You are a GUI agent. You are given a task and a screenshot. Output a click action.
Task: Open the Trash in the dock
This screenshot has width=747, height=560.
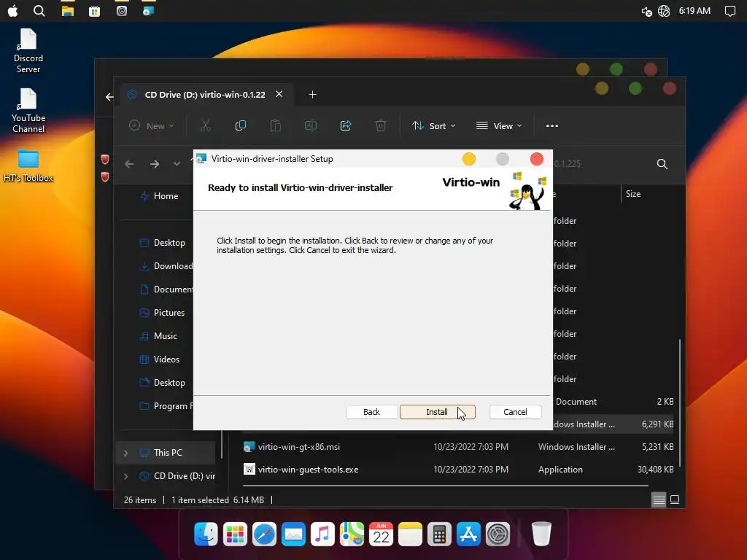pyautogui.click(x=542, y=534)
